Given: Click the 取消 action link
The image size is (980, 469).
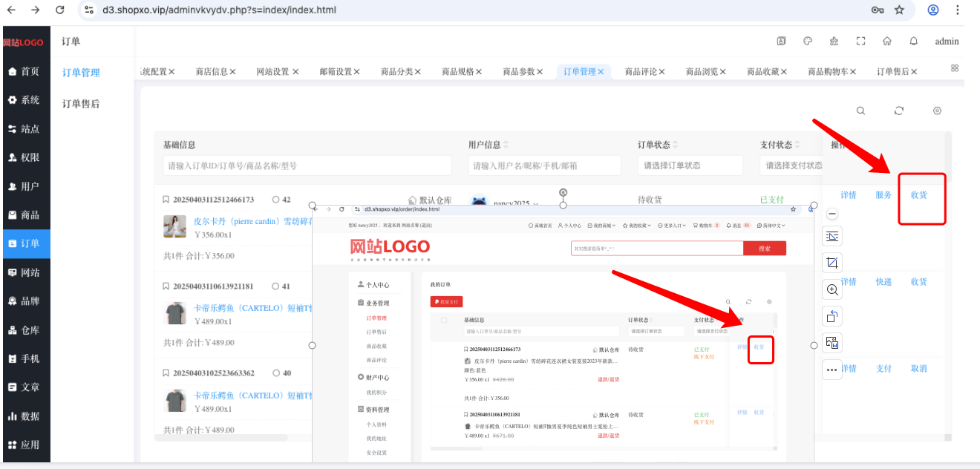Looking at the screenshot, I should coord(919,368).
